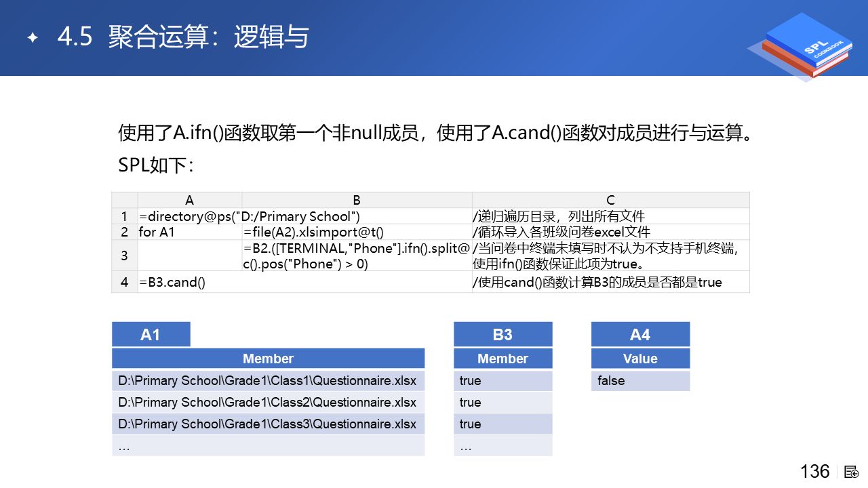Select row number 4 in the SPL grid
This screenshot has height=488, width=868.
click(x=125, y=282)
